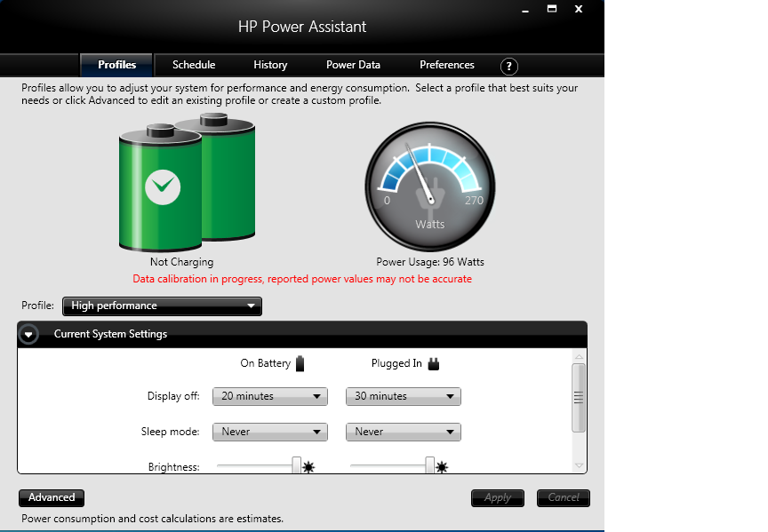Image resolution: width=768 pixels, height=532 pixels.
Task: Click the 'Not Charging' status text
Action: [x=181, y=262]
